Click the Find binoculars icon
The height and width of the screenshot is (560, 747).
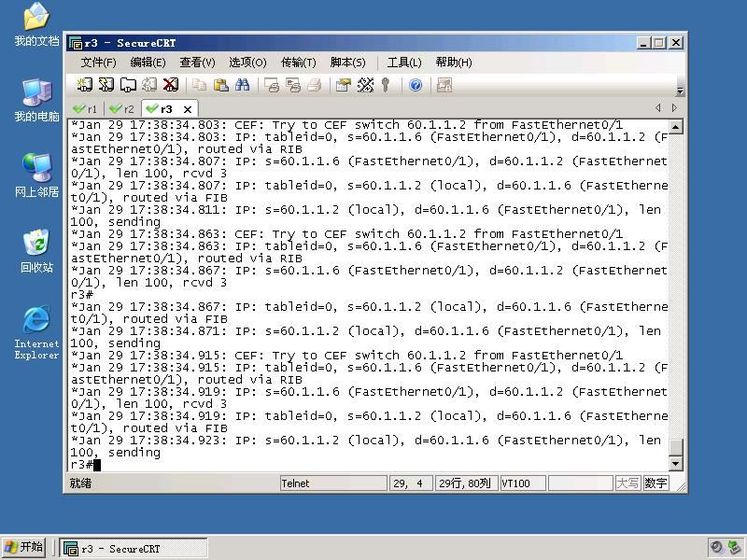click(x=242, y=85)
